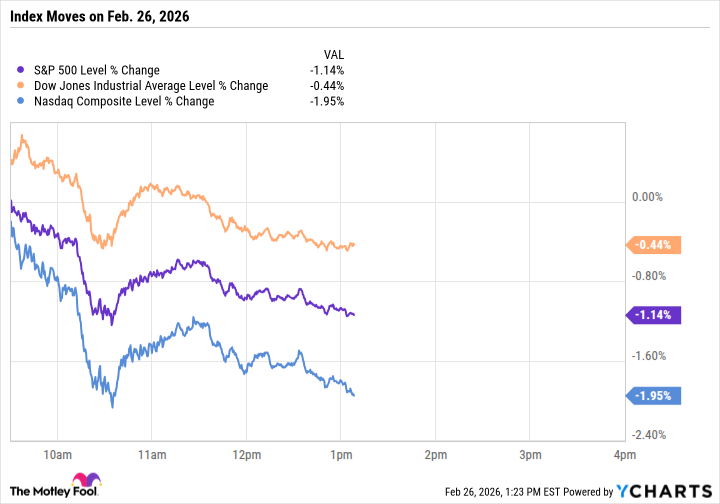
Task: Click the purple -1.14% end-value flag
Action: tap(654, 315)
